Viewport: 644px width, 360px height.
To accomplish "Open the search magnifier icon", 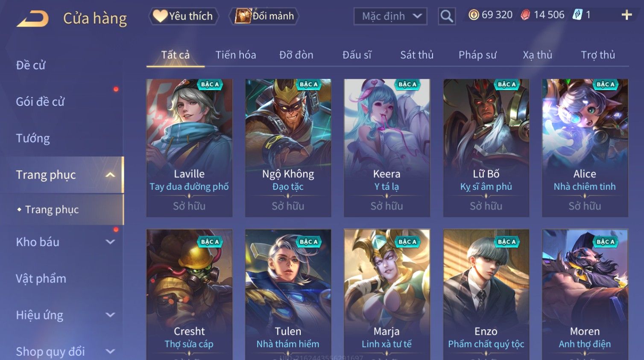I will (447, 16).
